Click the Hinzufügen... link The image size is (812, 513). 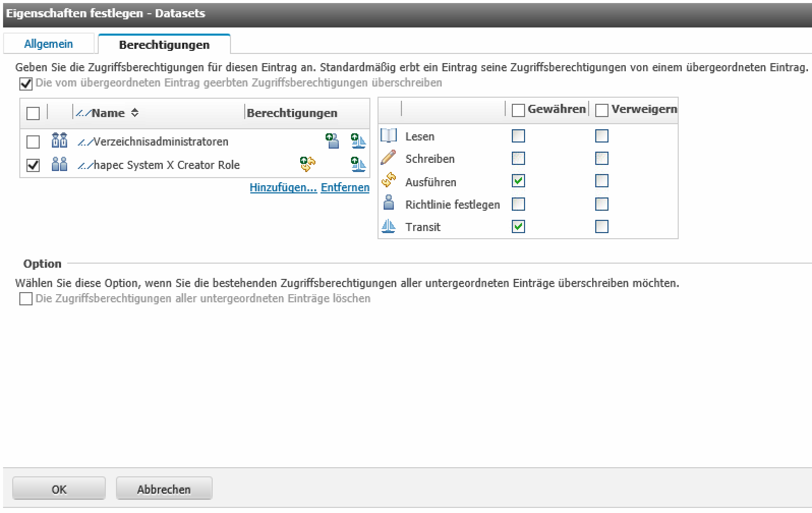[283, 187]
